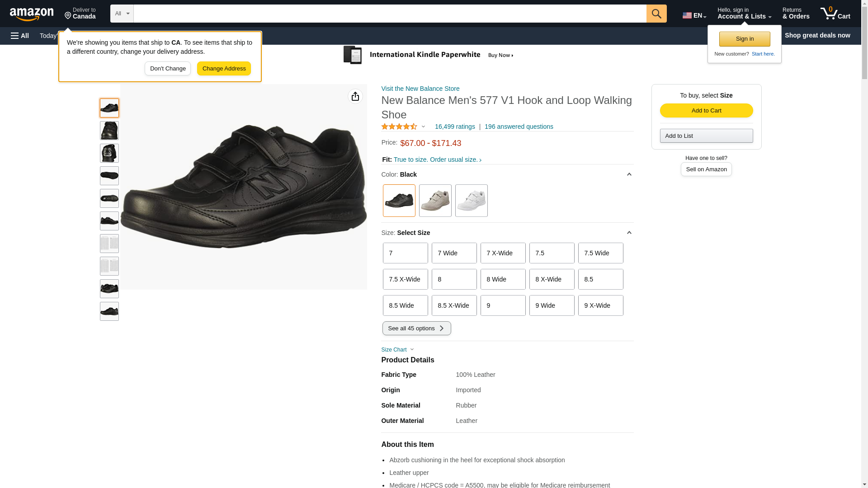Type in the Amazon search field

(x=389, y=14)
